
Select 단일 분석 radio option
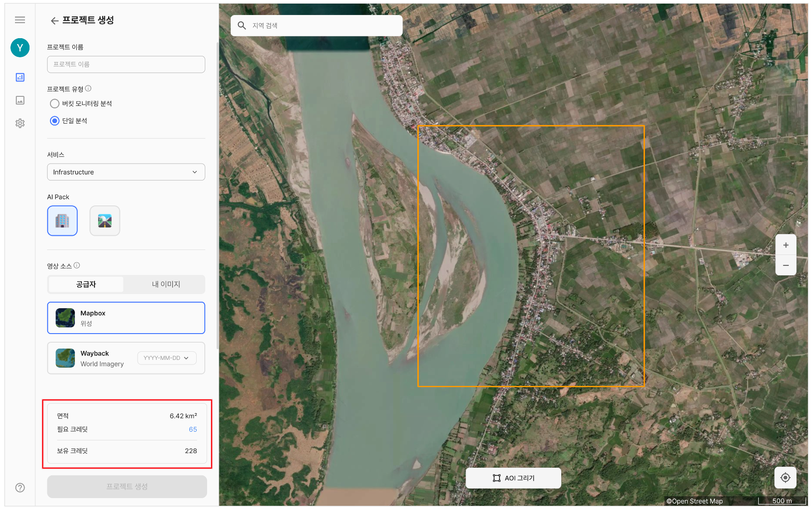click(x=55, y=121)
